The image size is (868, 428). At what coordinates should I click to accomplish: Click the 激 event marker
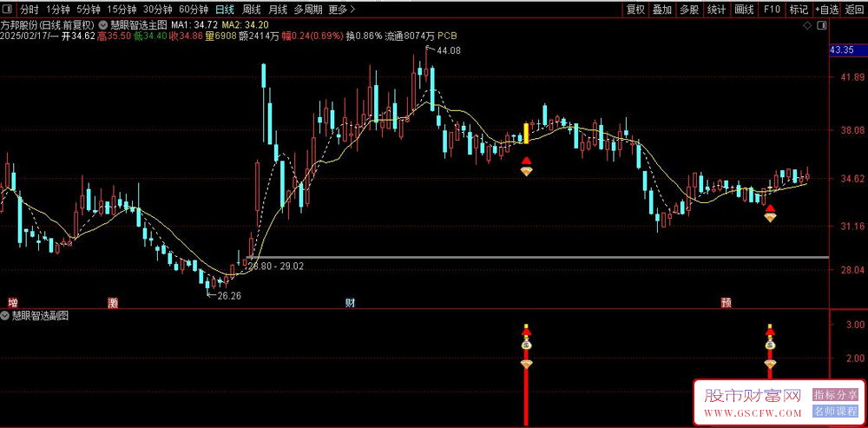click(113, 302)
